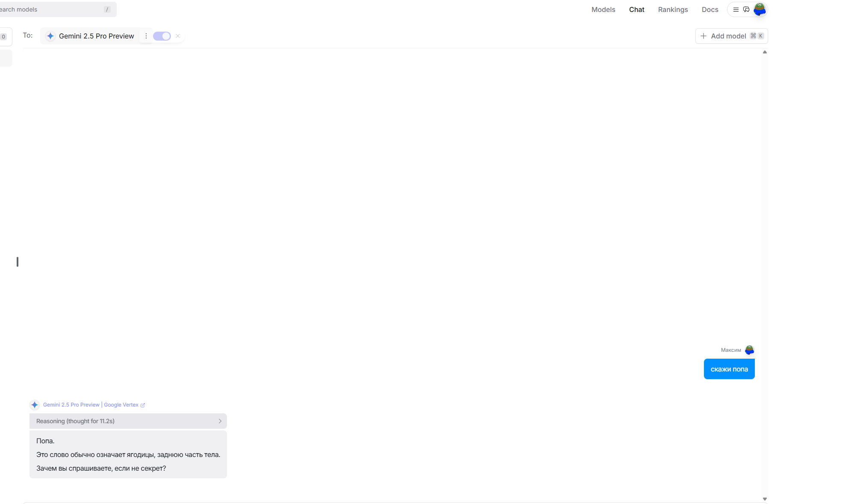Open the hamburger menu icon
848x504 pixels.
[736, 9]
